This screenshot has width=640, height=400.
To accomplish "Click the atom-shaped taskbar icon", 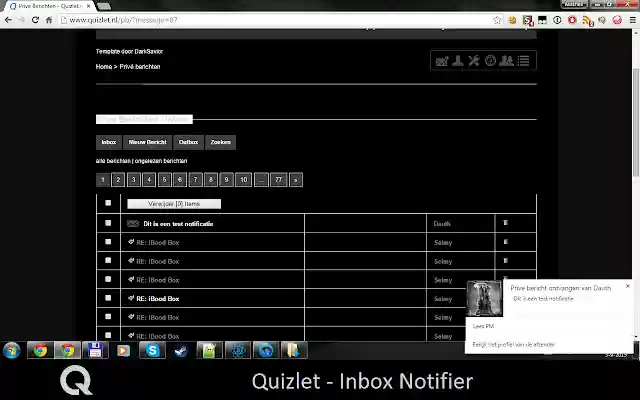I will (238, 351).
